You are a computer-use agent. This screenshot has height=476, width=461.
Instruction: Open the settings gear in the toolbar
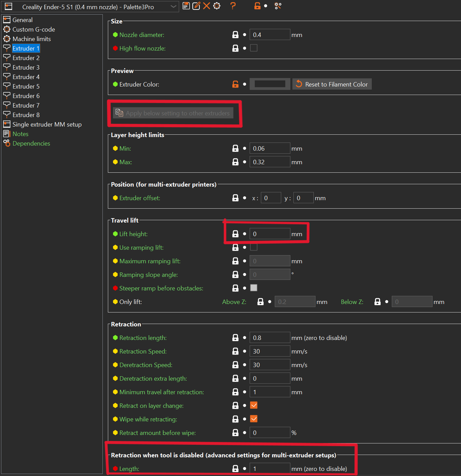pyautogui.click(x=217, y=6)
